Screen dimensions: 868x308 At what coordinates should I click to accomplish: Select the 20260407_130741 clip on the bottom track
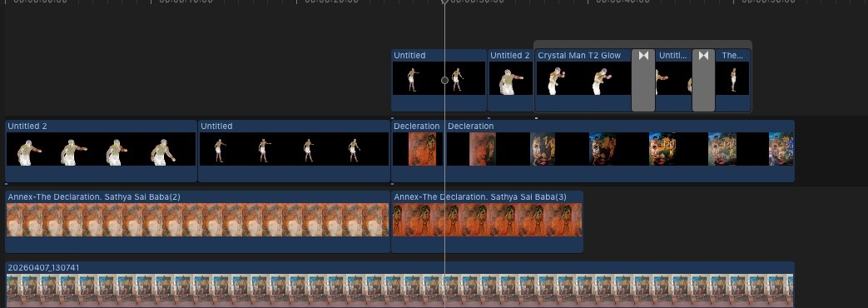(x=399, y=285)
